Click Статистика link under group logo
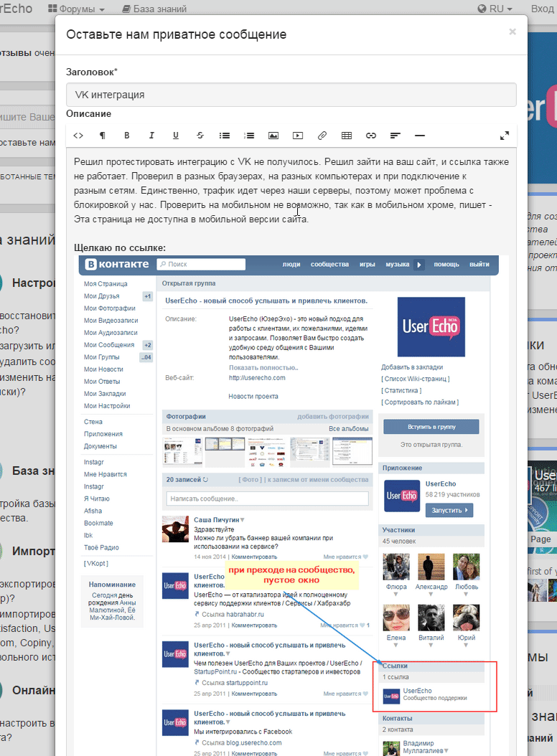Viewport: 557px width, 756px height. coord(401,390)
